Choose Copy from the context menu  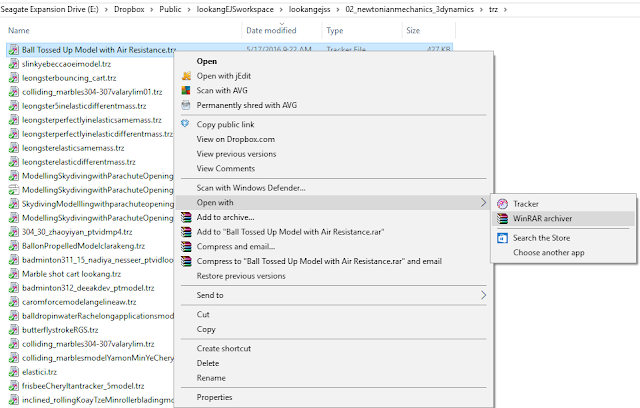coord(206,329)
